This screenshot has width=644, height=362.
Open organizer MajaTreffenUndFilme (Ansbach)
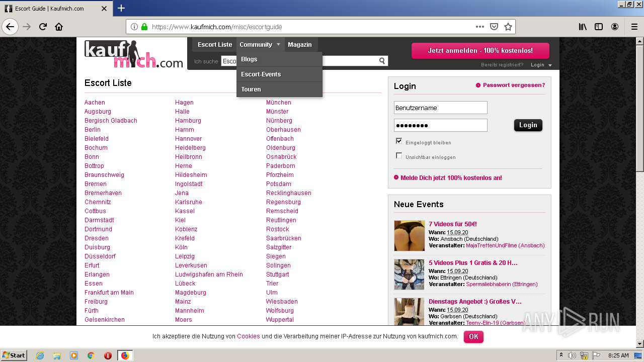[505, 245]
